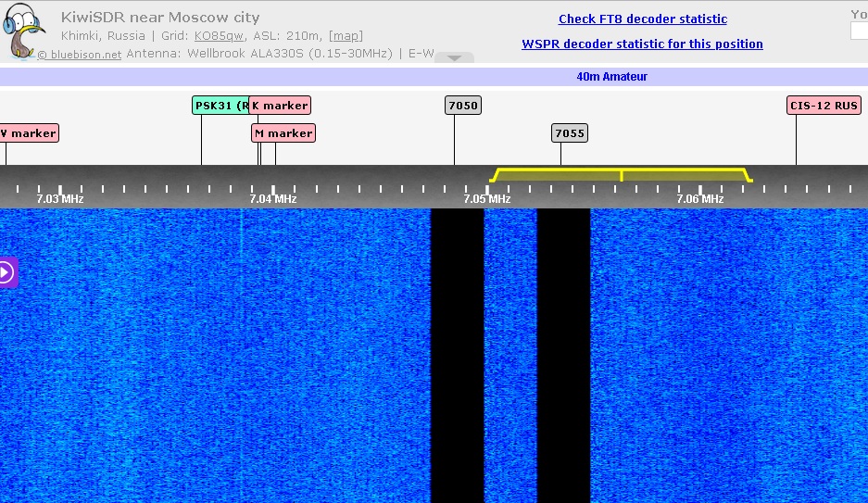Open the [map] link
The image size is (868, 503).
(346, 36)
